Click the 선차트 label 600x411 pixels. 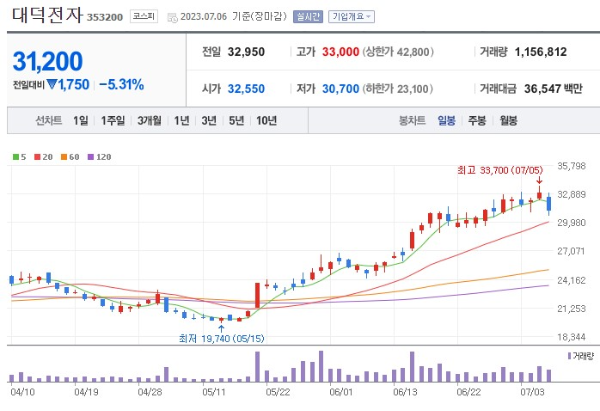point(49,121)
